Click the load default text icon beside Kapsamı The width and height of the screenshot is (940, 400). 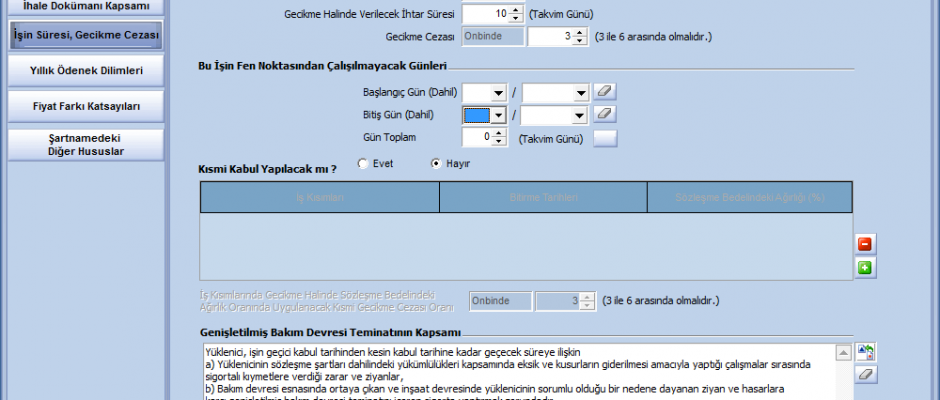867,352
